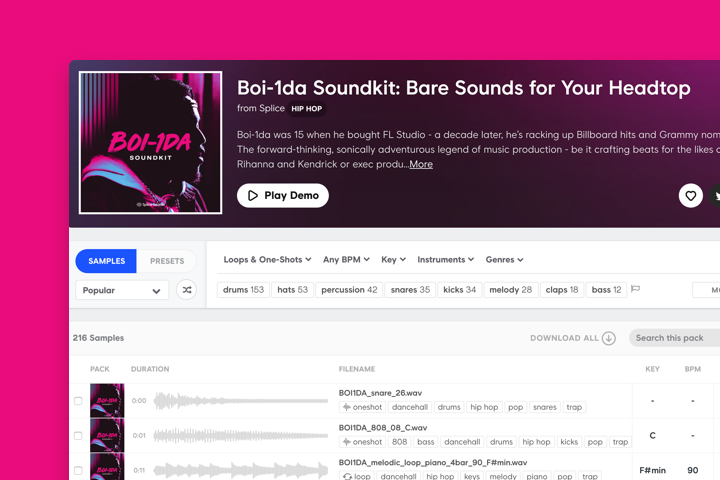Select checkbox for BOI1DA_808_08_C.wav
Image resolution: width=720 pixels, height=480 pixels.
click(78, 435)
